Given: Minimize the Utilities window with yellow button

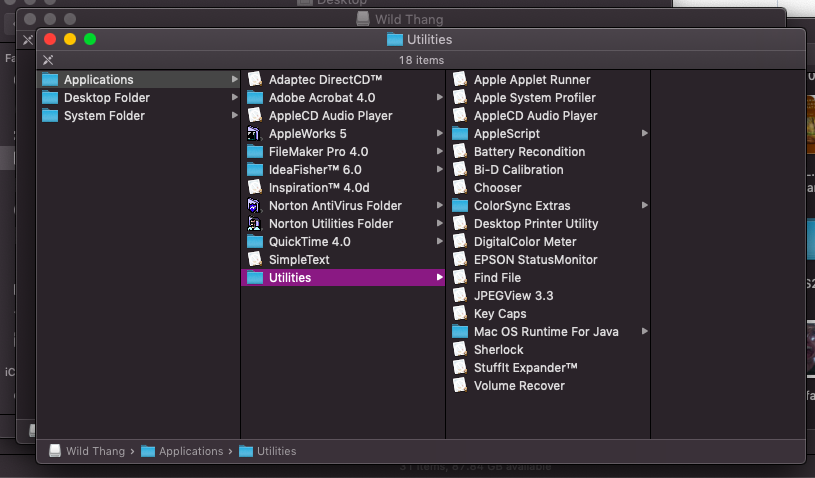Looking at the screenshot, I should click(70, 39).
